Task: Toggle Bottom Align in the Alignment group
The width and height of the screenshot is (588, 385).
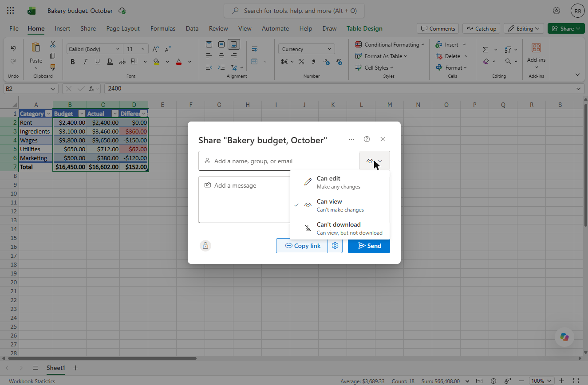Action: (x=234, y=44)
